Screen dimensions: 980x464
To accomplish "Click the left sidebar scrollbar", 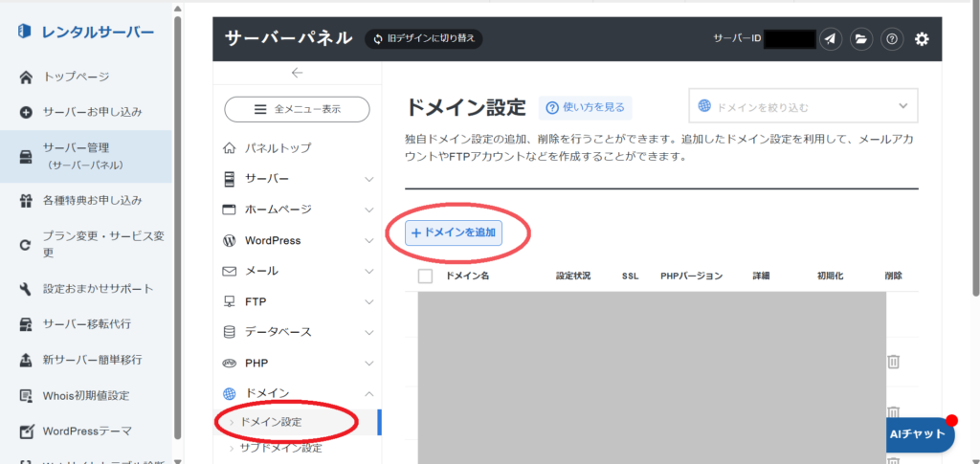I will coord(177,229).
